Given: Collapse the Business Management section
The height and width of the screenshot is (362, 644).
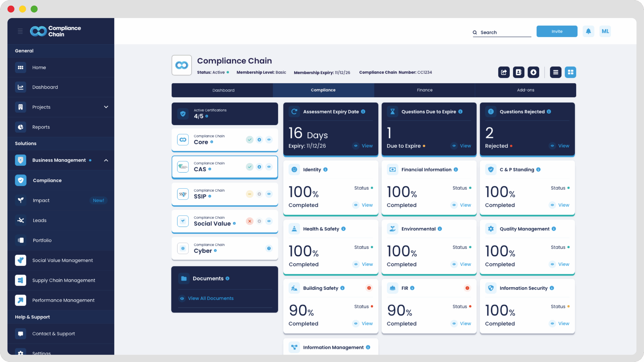Looking at the screenshot, I should [106, 160].
